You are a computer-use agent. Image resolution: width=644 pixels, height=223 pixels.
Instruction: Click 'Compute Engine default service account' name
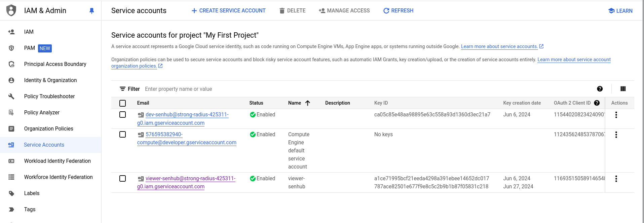(x=299, y=151)
